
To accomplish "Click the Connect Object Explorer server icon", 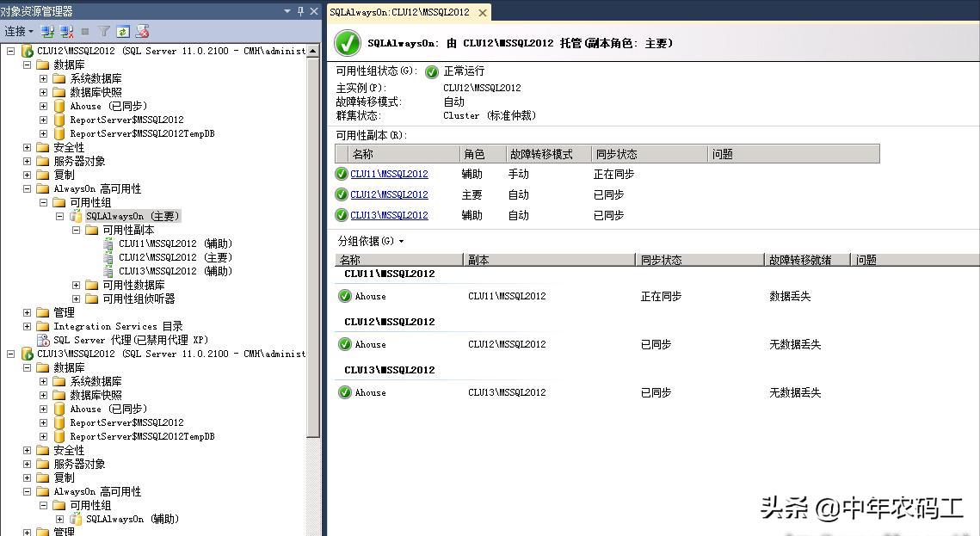I will (46, 31).
